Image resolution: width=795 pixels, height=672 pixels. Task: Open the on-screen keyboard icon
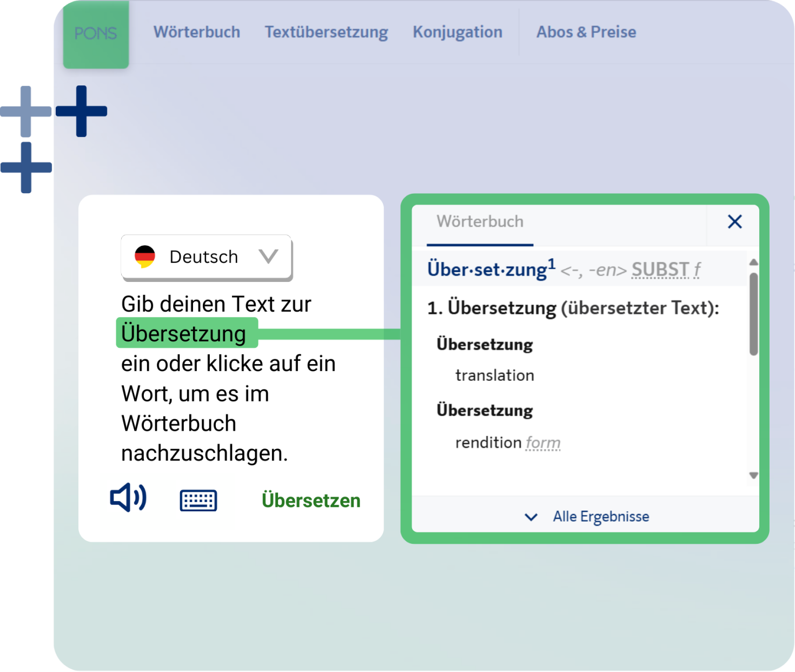pyautogui.click(x=198, y=500)
